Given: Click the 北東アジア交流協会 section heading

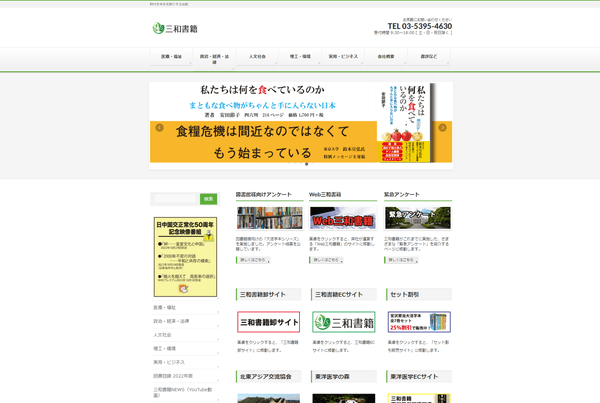Looking at the screenshot, I should 266,377.
